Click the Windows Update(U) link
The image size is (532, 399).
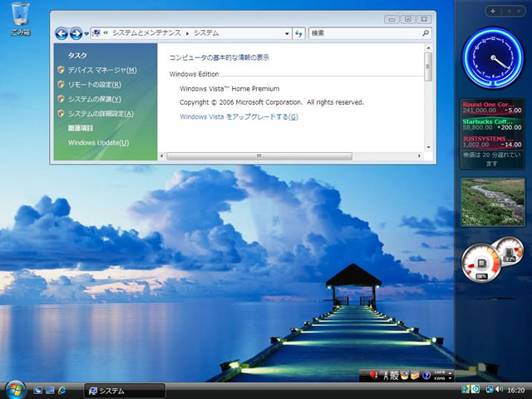[99, 143]
